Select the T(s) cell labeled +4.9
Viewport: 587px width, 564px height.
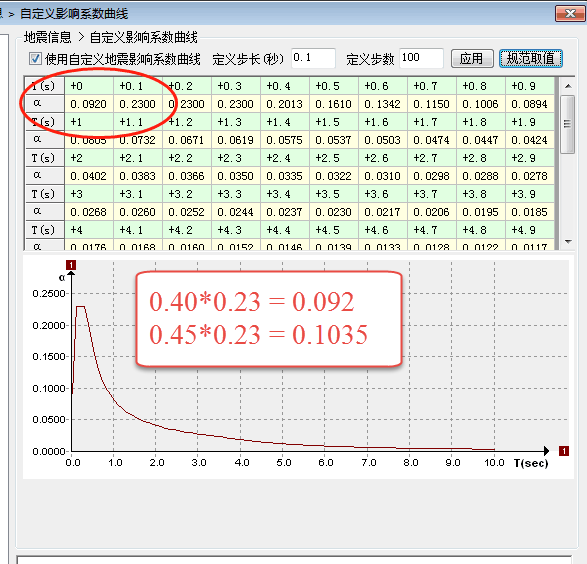(529, 230)
